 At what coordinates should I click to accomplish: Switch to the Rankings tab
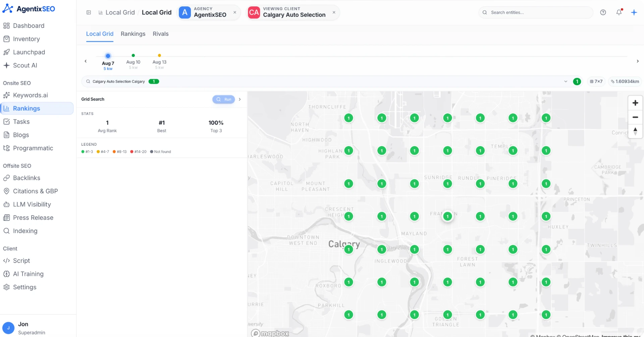tap(133, 34)
